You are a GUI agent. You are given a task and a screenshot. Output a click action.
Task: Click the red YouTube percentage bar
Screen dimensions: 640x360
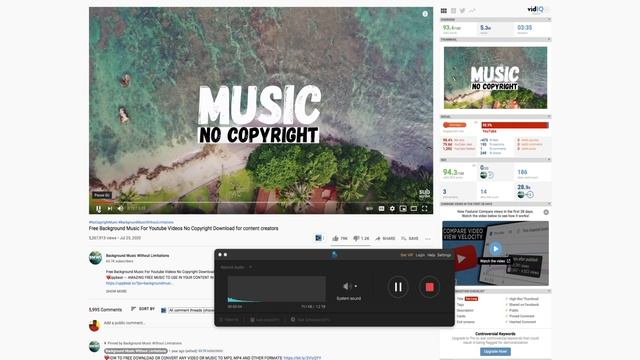pyautogui.click(x=515, y=125)
